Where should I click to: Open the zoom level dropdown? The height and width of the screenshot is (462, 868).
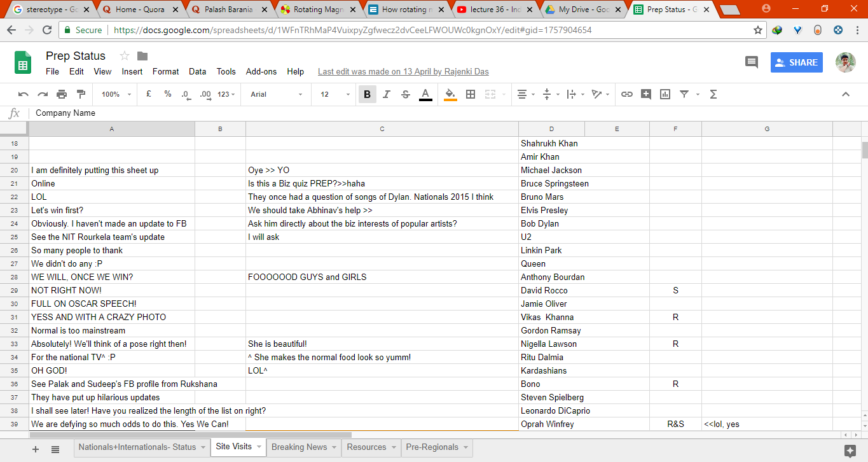click(116, 94)
